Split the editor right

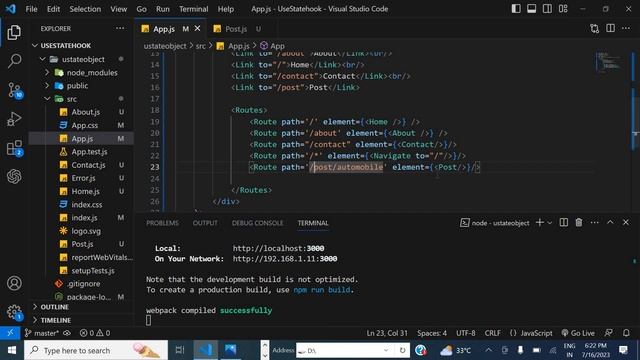pyautogui.click(x=610, y=28)
